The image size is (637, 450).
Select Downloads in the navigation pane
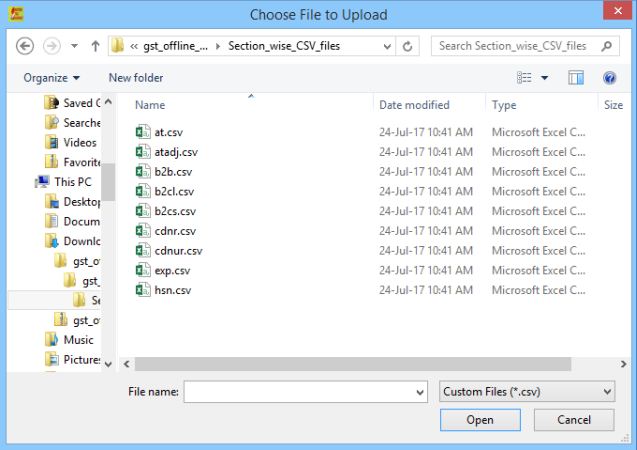click(72, 241)
